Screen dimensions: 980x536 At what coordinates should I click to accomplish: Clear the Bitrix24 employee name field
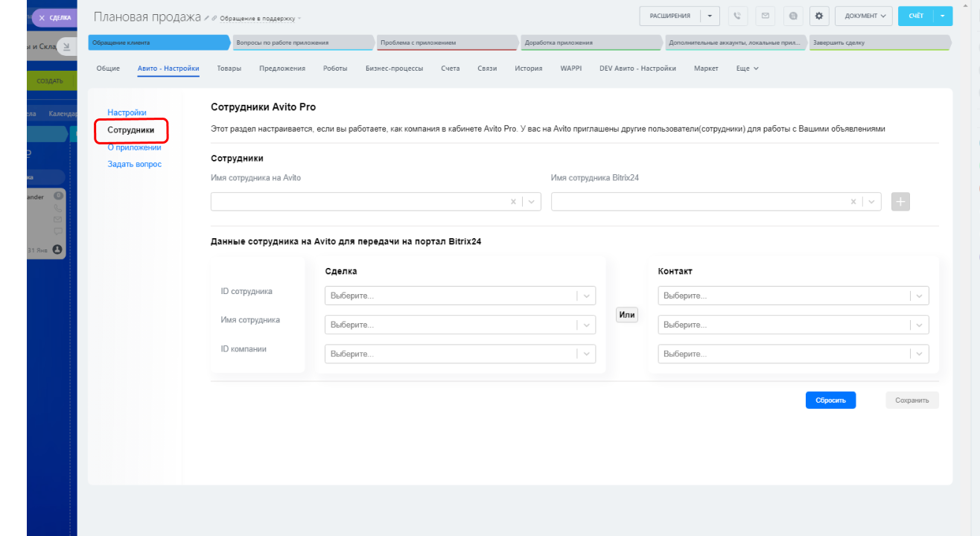853,202
